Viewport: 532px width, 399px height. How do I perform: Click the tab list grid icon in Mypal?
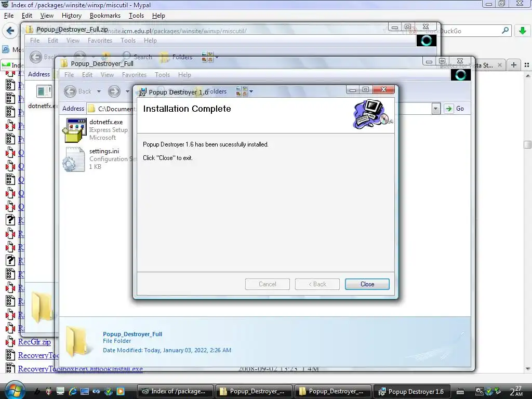(527, 65)
